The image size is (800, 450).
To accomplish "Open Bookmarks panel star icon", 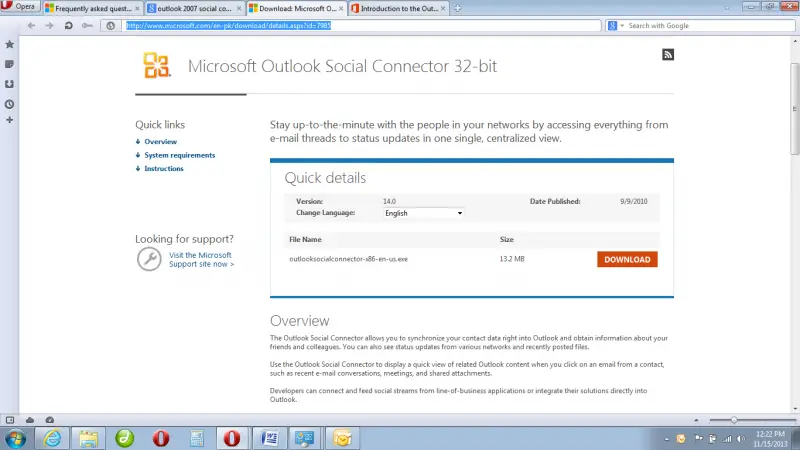I will click(x=9, y=45).
